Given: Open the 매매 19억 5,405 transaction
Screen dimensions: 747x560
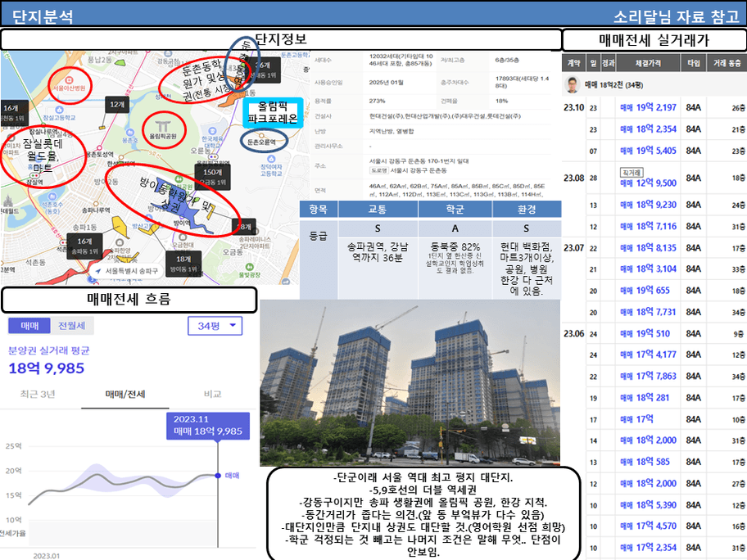Looking at the screenshot, I should point(648,151).
